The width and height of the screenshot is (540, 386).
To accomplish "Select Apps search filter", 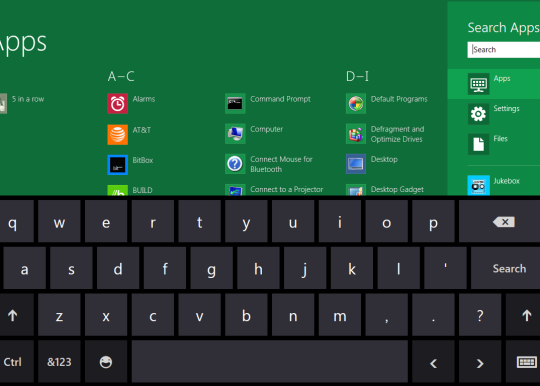I will (494, 84).
